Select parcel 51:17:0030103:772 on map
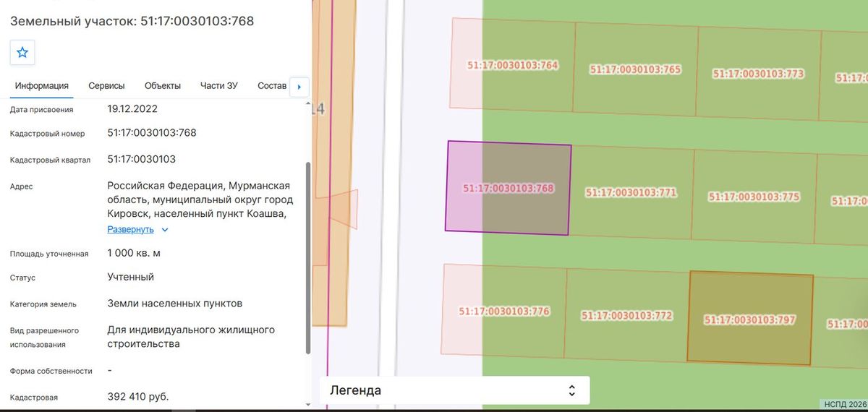The height and width of the screenshot is (412, 868). coord(626,316)
